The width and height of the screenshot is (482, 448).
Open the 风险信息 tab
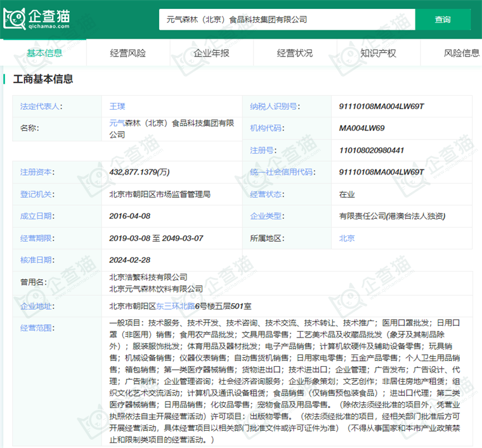462,53
